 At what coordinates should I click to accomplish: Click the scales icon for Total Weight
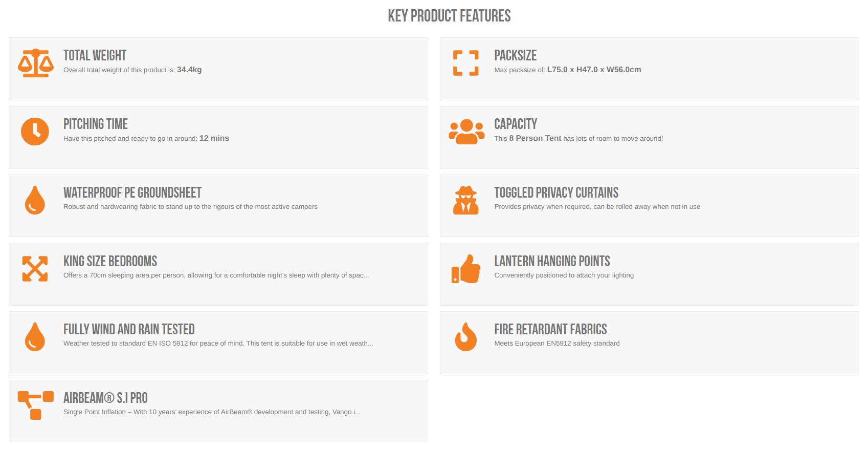(x=35, y=63)
